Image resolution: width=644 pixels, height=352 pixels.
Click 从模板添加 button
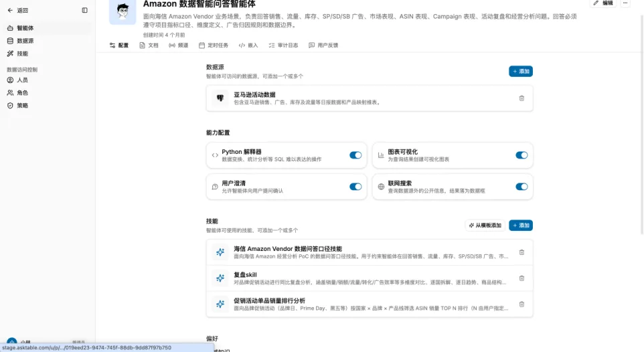tap(485, 226)
